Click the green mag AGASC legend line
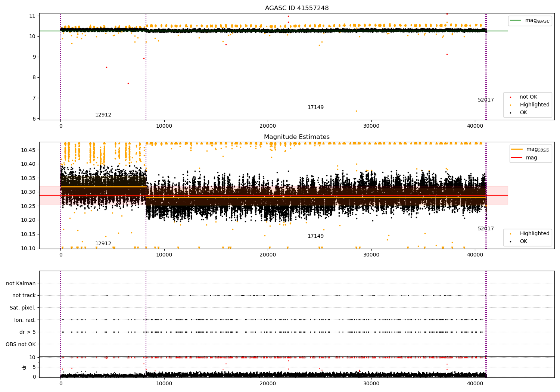This screenshot has width=560, height=392. click(x=516, y=21)
